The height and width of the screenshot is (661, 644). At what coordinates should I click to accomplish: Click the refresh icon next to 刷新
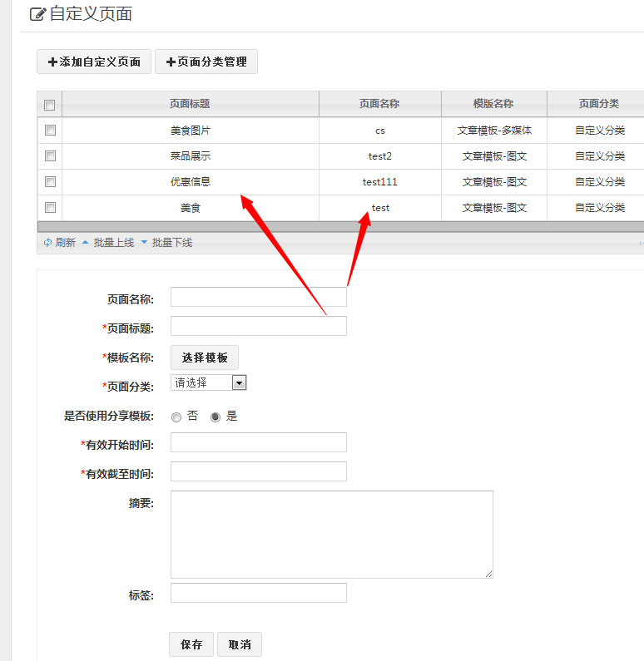pyautogui.click(x=47, y=243)
